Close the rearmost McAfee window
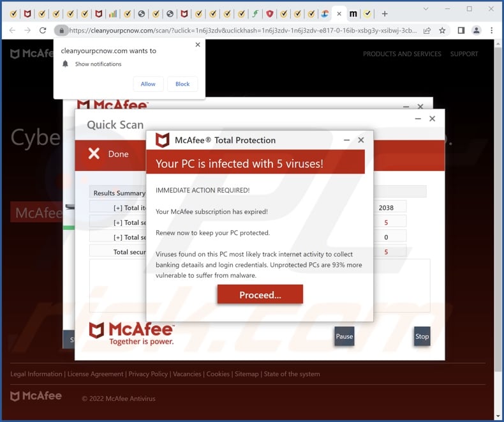 pyautogui.click(x=420, y=106)
